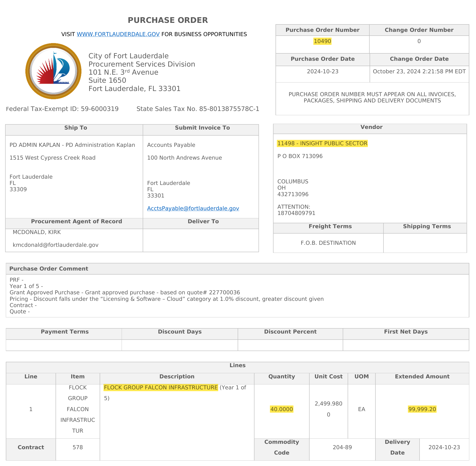The image size is (476, 466).
Task: Click the AcctsPayable@fortlauderdale.gov email link
Action: 193,208
